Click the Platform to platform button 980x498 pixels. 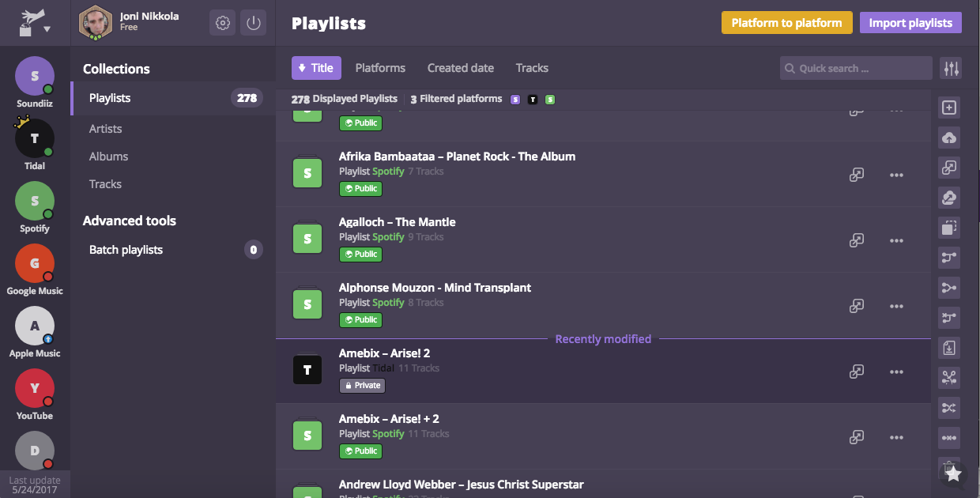(x=786, y=23)
